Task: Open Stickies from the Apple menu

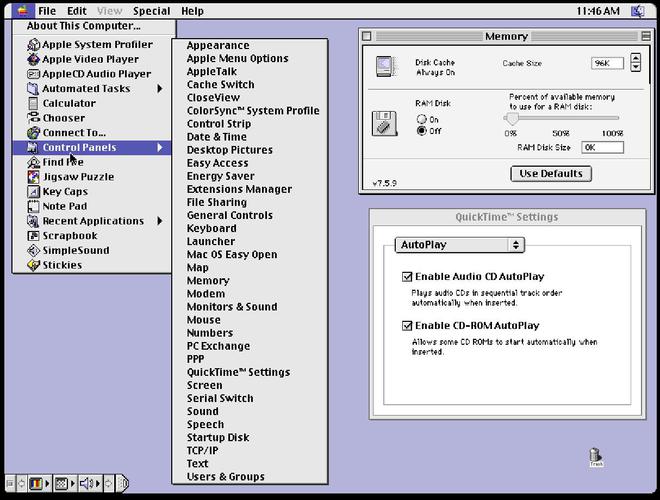Action: pos(91,265)
